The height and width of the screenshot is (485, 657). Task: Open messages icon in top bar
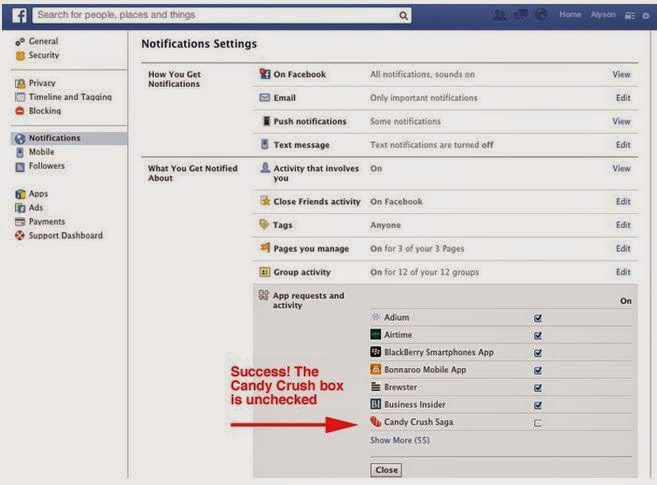pos(520,15)
